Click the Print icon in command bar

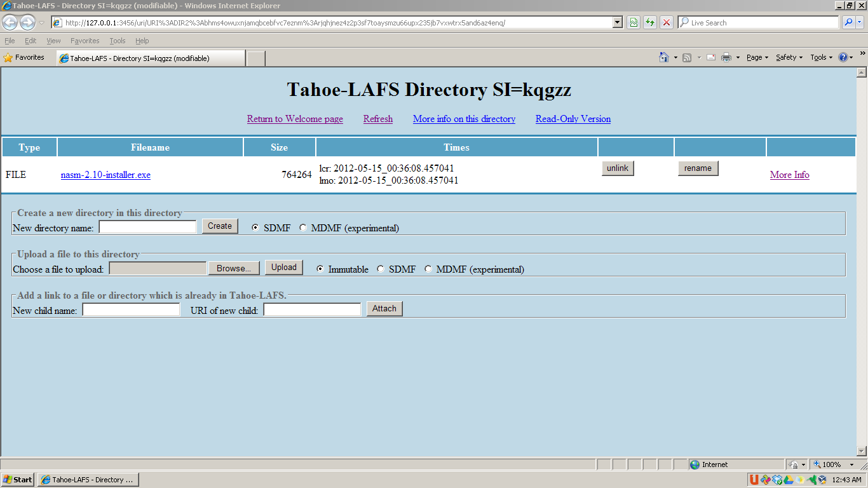pos(726,57)
